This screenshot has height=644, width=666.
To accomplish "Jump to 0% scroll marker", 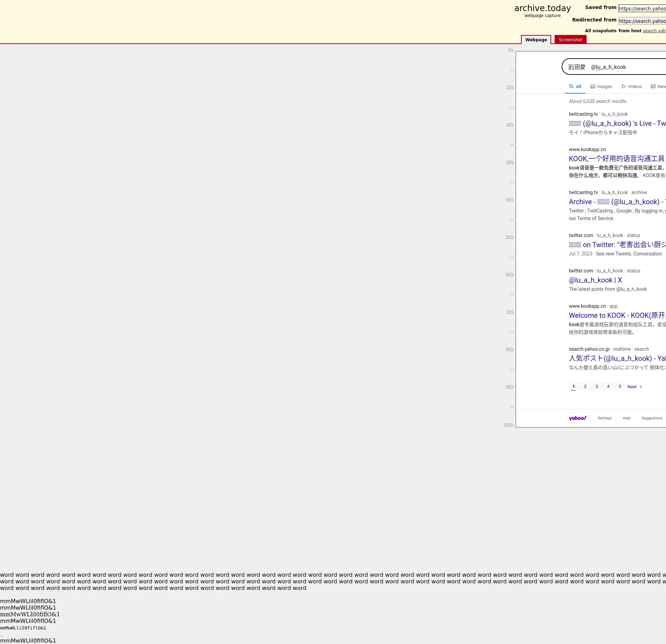I will pyautogui.click(x=511, y=50).
